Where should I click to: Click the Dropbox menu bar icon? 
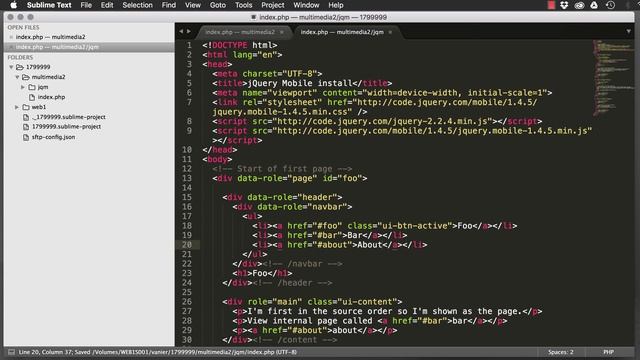(564, 5)
